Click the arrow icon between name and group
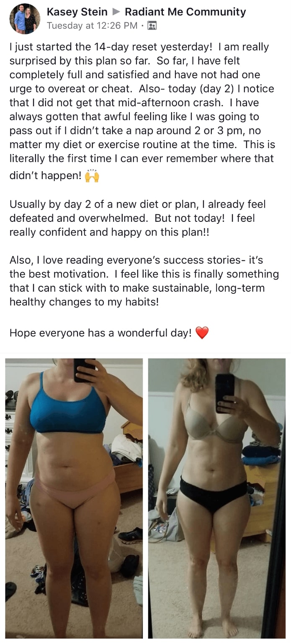The height and width of the screenshot is (644, 291). coord(116,12)
